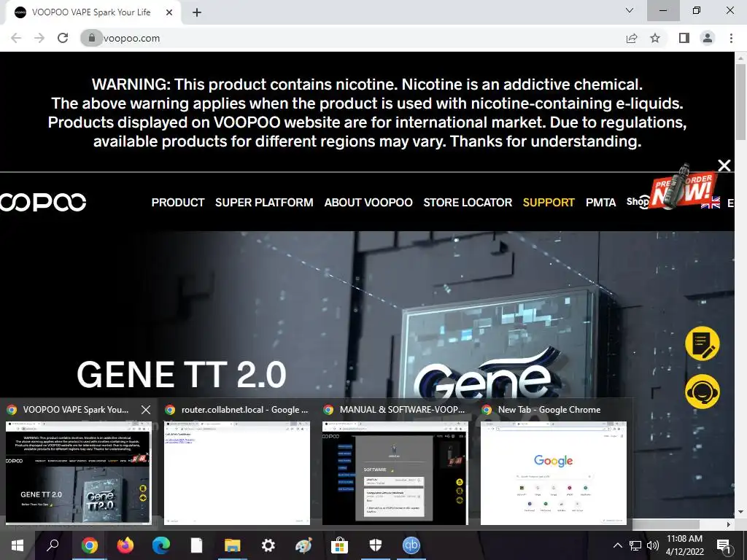Open Chrome profile avatar
This screenshot has width=747, height=560.
[x=708, y=38]
